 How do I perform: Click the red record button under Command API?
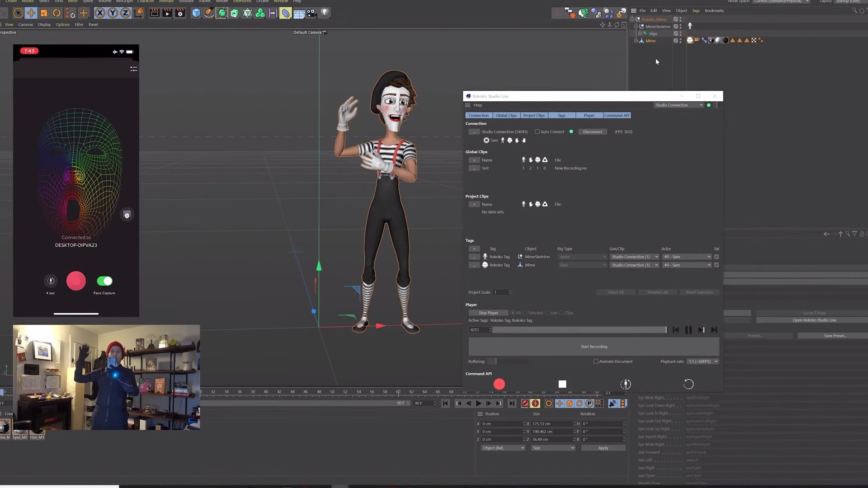499,384
